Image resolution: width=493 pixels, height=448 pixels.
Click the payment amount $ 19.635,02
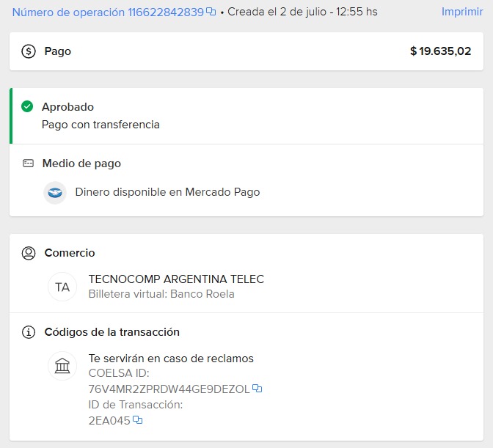(x=440, y=51)
